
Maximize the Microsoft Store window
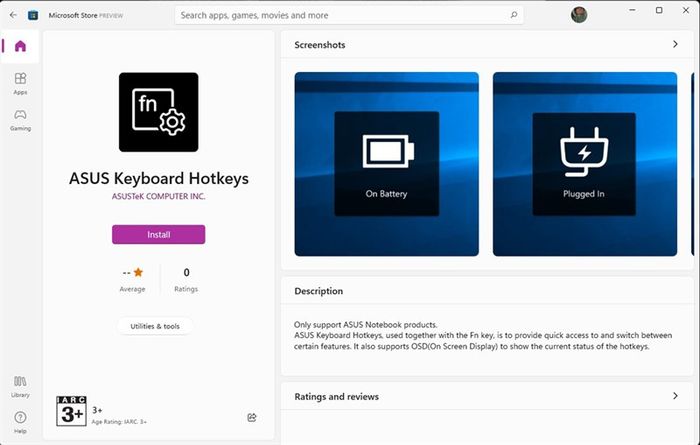click(659, 10)
